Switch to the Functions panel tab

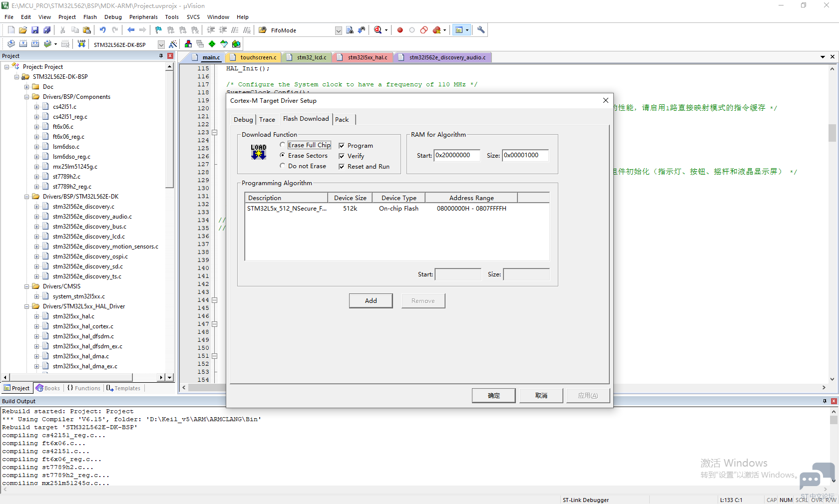pyautogui.click(x=84, y=388)
